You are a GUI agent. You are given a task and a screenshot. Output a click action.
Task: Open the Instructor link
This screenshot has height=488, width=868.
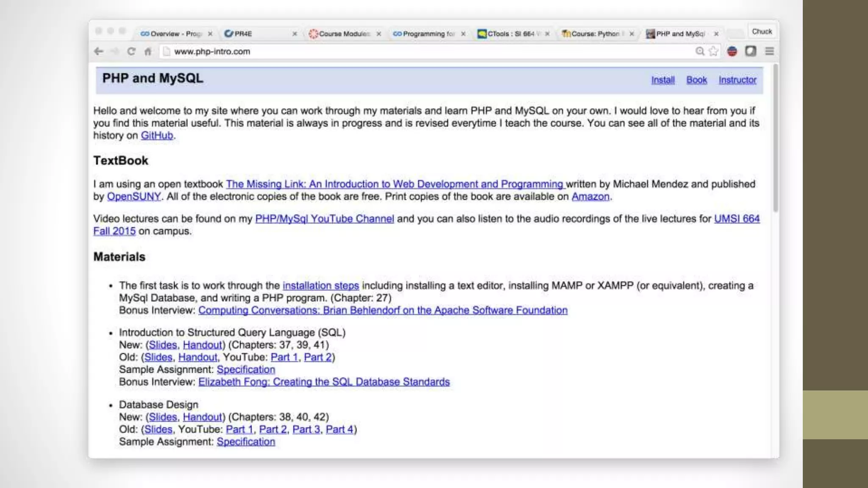click(x=737, y=80)
